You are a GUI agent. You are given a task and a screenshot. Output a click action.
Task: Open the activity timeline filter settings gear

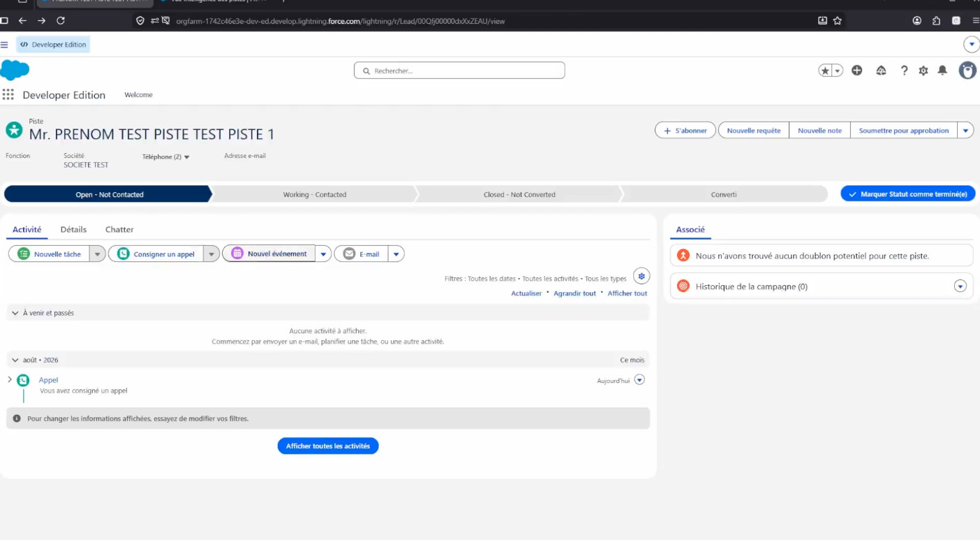coord(641,275)
